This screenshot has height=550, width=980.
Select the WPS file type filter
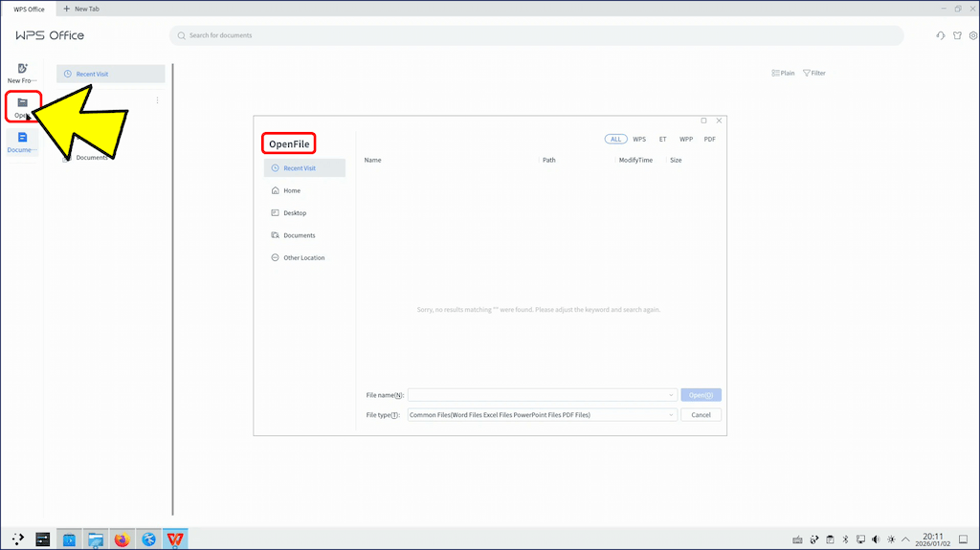tap(639, 139)
